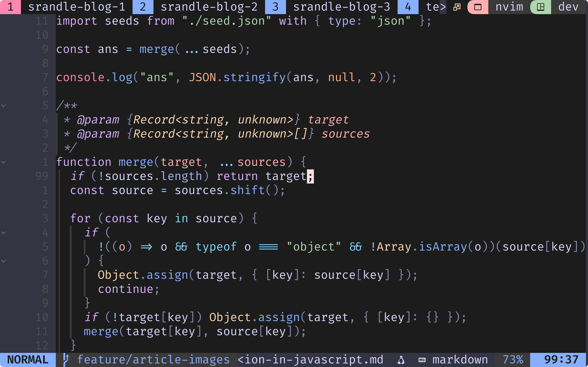The width and height of the screenshot is (588, 367).
Task: Click the dev session label
Action: 568,7
